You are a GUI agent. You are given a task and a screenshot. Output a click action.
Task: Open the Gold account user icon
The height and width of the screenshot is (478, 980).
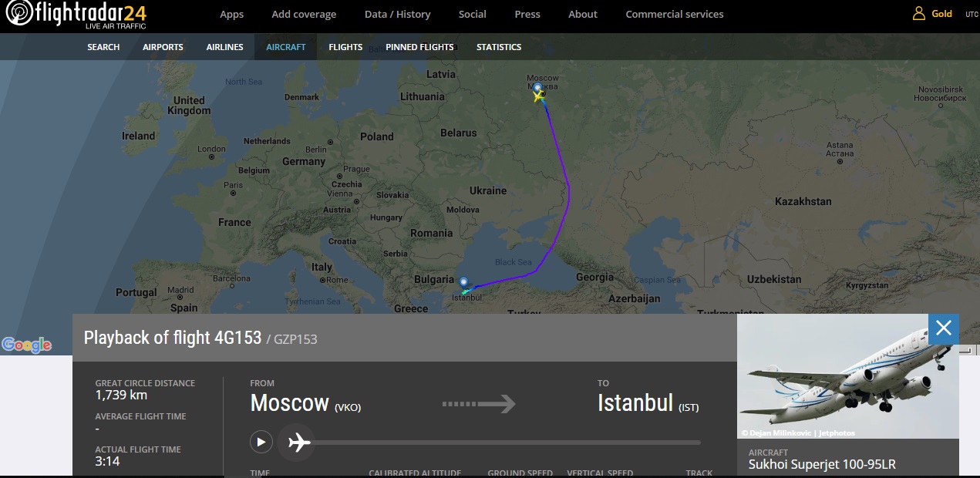[x=918, y=14]
